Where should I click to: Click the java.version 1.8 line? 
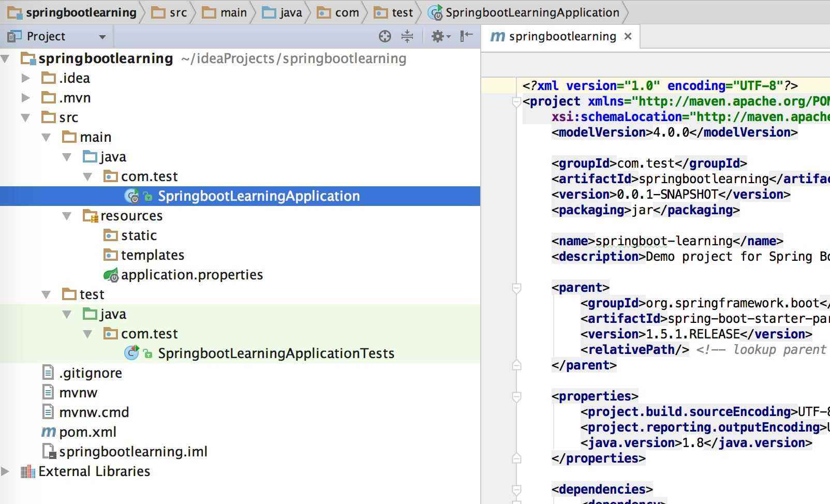696,443
